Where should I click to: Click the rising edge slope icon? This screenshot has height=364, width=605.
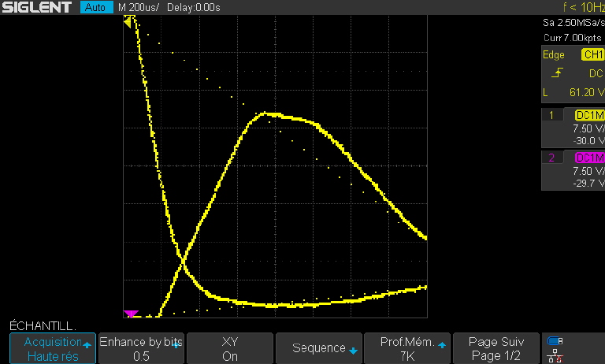(557, 72)
